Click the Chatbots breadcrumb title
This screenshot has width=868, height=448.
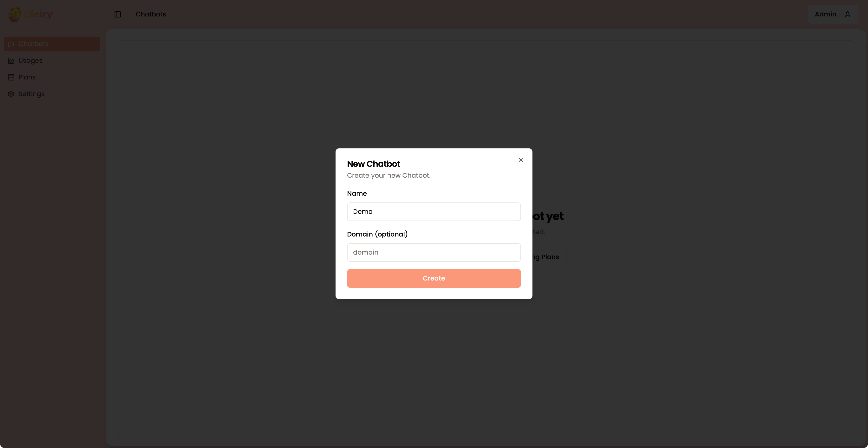coord(151,14)
